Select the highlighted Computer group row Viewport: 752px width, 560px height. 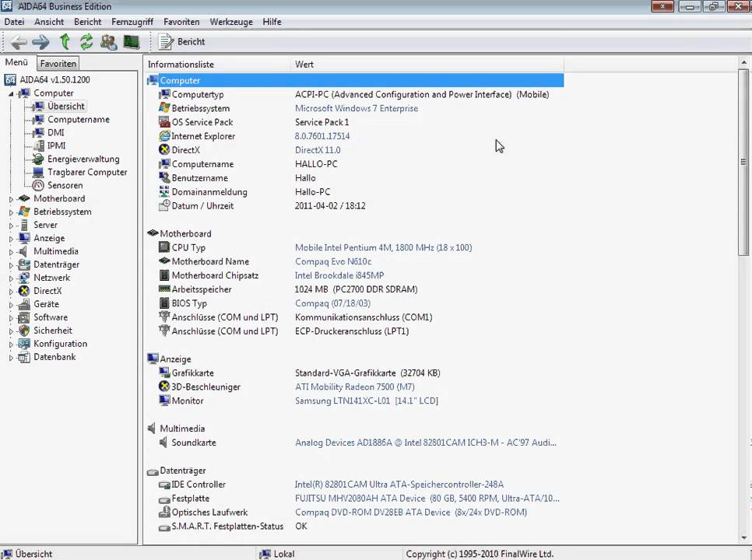click(x=355, y=80)
